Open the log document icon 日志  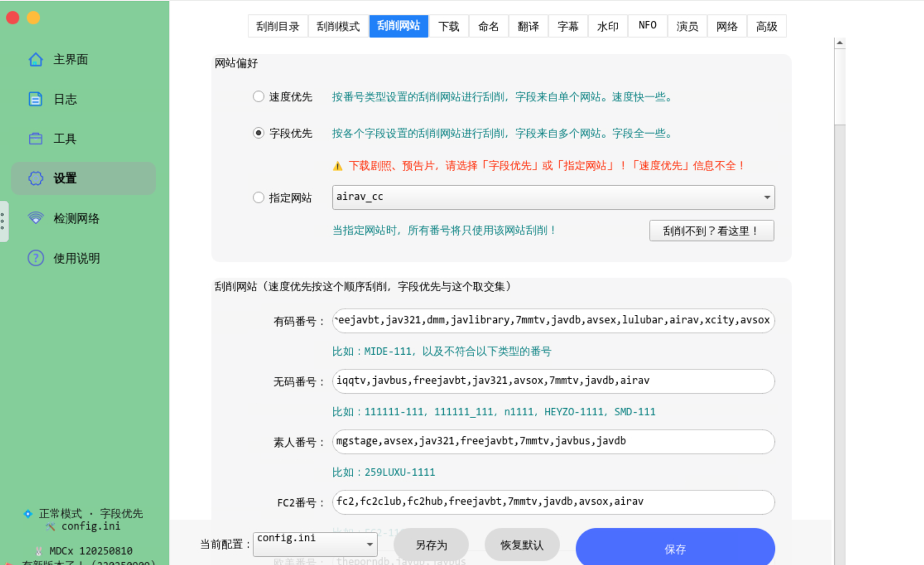[36, 99]
